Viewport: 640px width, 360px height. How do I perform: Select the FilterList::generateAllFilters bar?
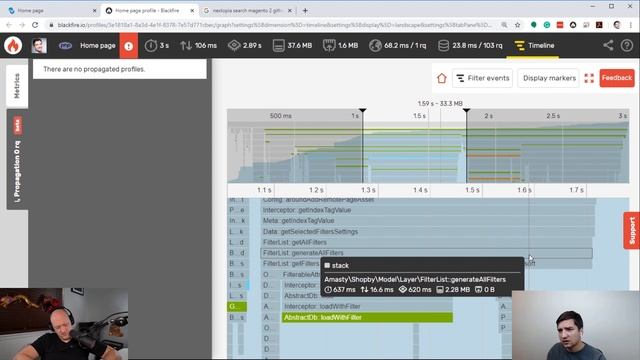[x=427, y=253]
